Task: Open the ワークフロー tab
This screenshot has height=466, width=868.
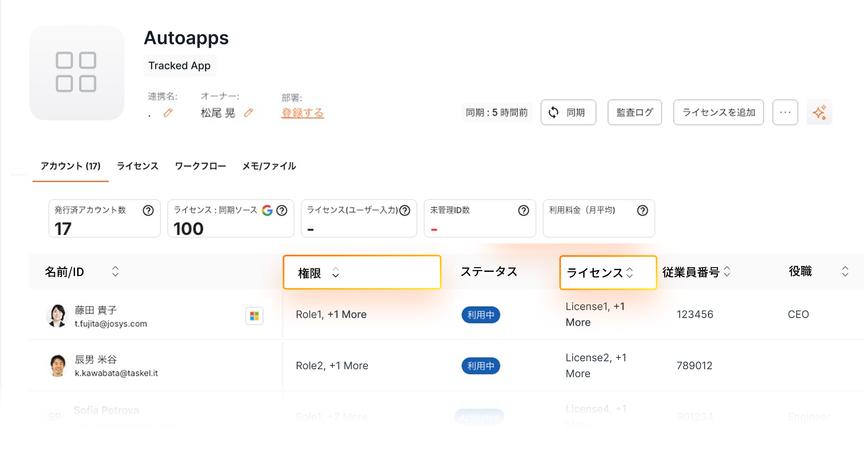Action: pos(200,166)
